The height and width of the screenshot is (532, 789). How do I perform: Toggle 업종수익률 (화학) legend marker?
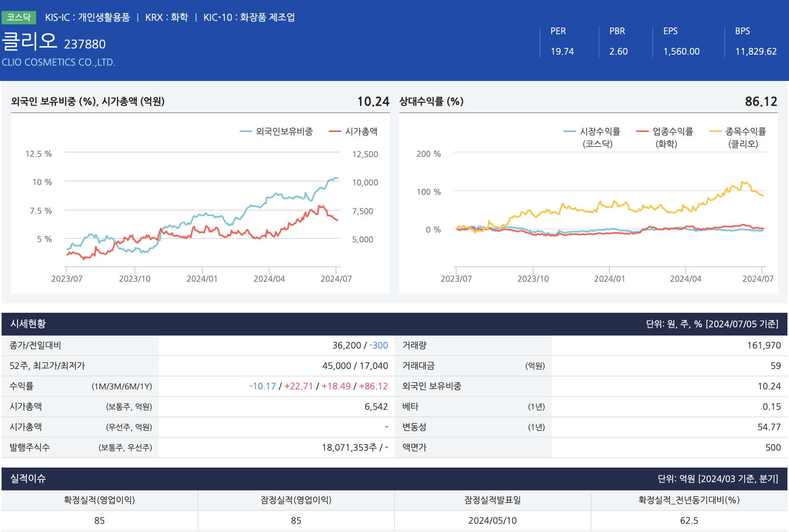[x=642, y=132]
